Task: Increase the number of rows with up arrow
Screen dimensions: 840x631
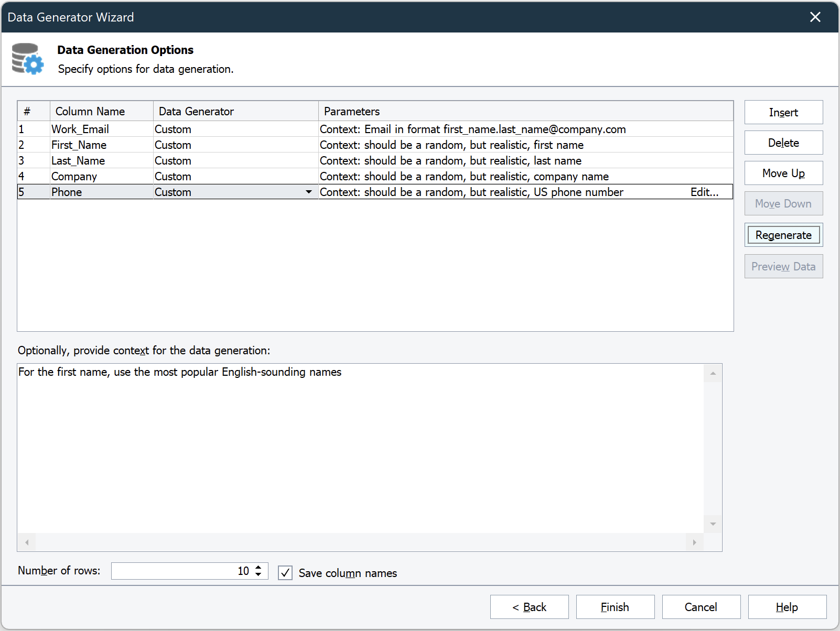Action: pos(259,567)
